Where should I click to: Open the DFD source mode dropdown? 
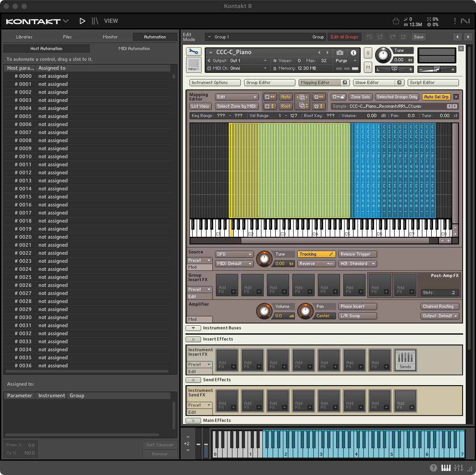click(234, 254)
